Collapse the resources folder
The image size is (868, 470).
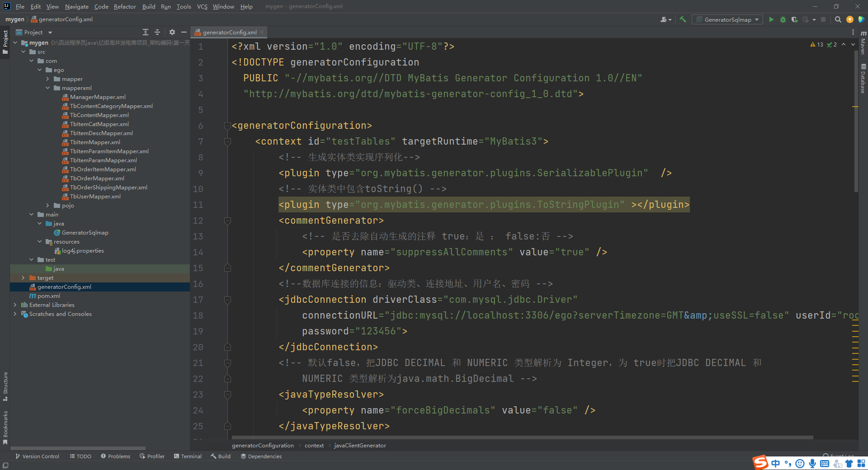(x=40, y=242)
